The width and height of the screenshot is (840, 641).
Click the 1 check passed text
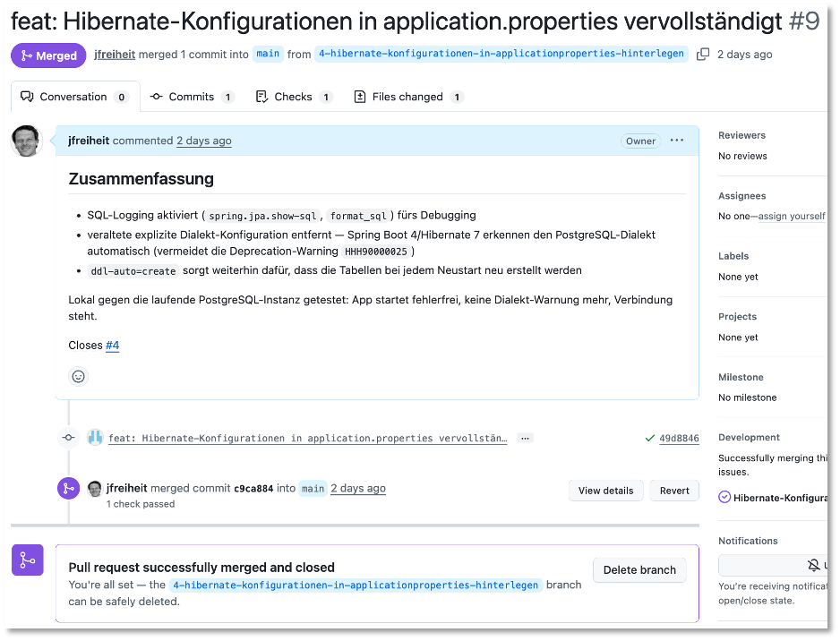[x=141, y=504]
